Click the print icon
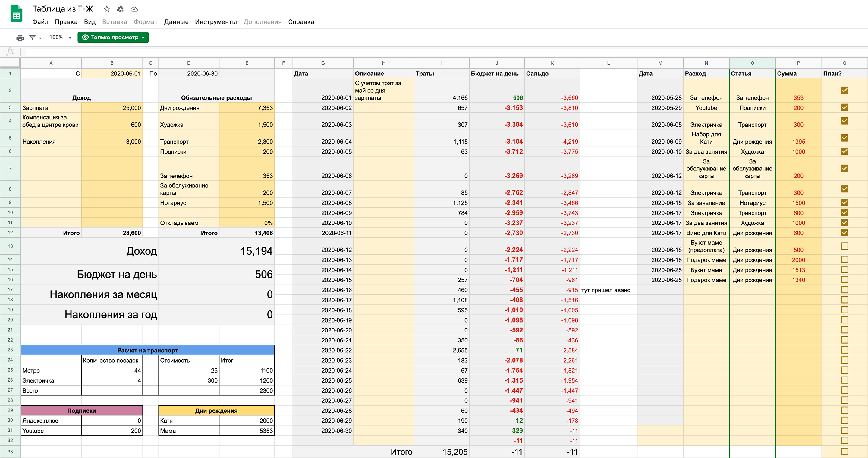Image resolution: width=868 pixels, height=458 pixels. 20,37
